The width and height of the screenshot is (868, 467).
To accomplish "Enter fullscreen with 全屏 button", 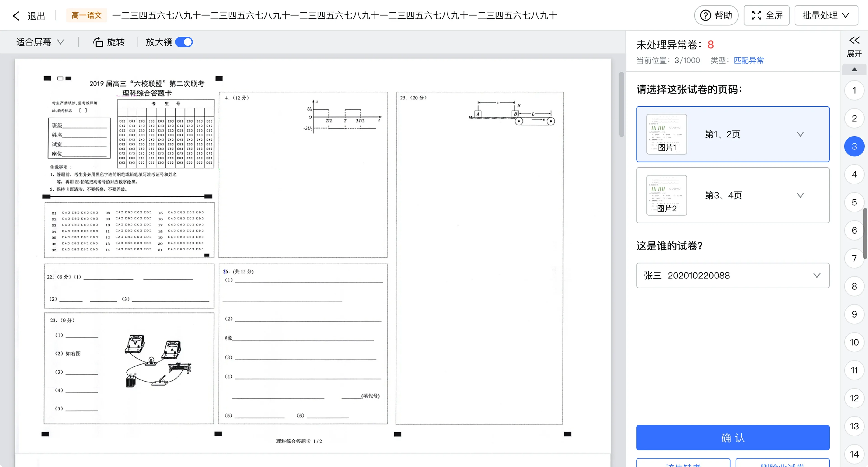I will pyautogui.click(x=767, y=15).
